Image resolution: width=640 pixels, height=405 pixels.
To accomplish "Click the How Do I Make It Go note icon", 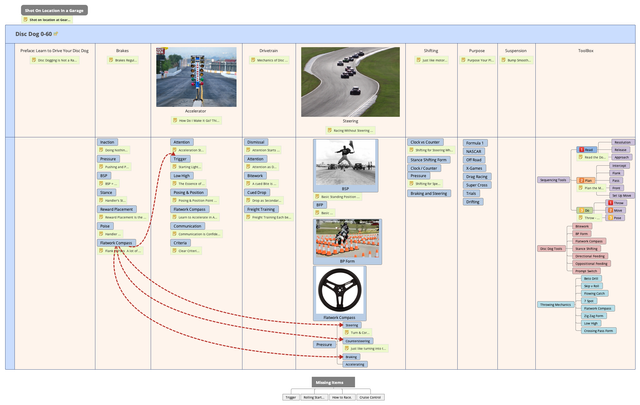I will [175, 120].
